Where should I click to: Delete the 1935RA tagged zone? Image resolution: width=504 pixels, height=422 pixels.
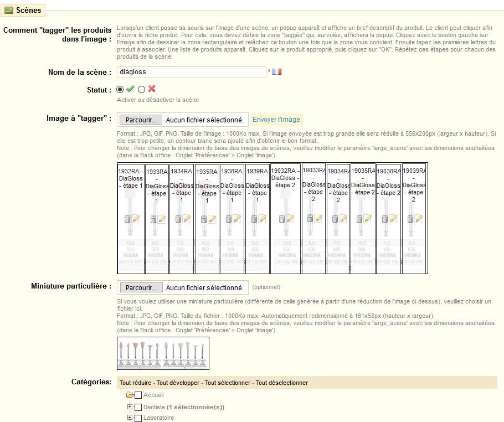[x=203, y=219]
